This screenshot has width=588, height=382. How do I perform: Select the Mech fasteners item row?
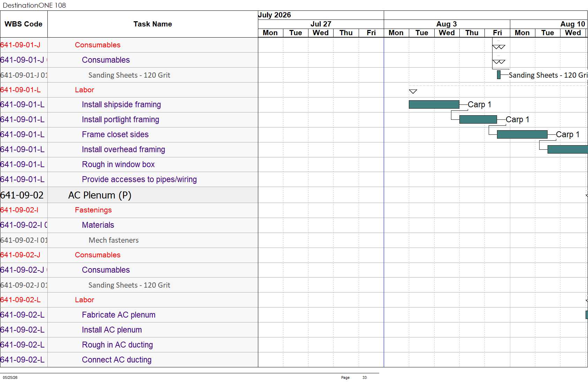[129, 240]
